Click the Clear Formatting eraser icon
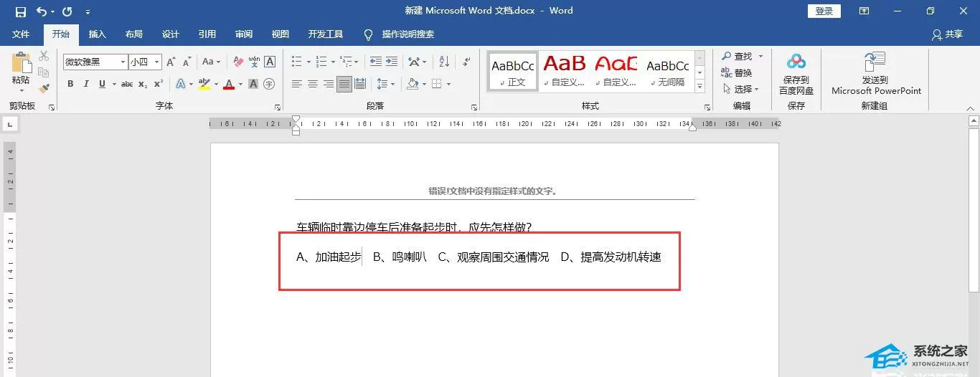 (x=238, y=62)
